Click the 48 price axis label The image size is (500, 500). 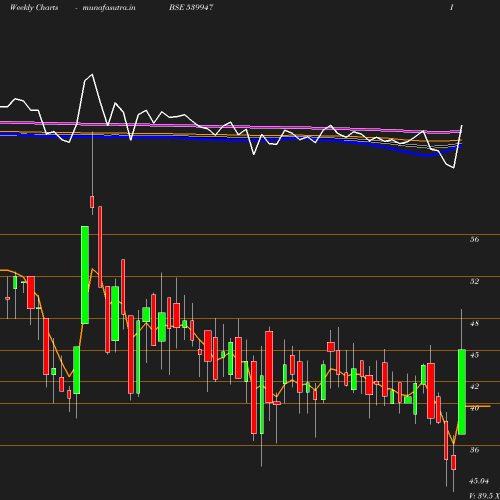474,323
